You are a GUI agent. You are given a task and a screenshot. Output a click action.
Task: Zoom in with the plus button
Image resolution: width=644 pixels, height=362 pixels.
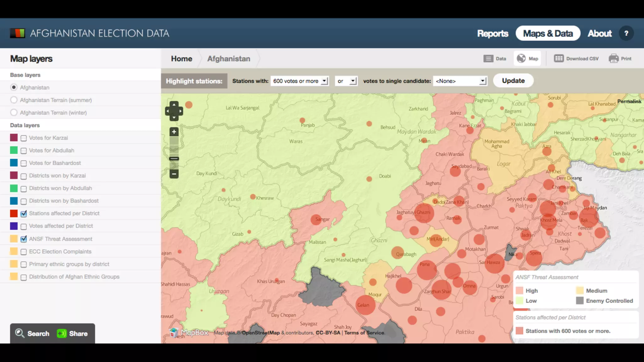point(174,132)
